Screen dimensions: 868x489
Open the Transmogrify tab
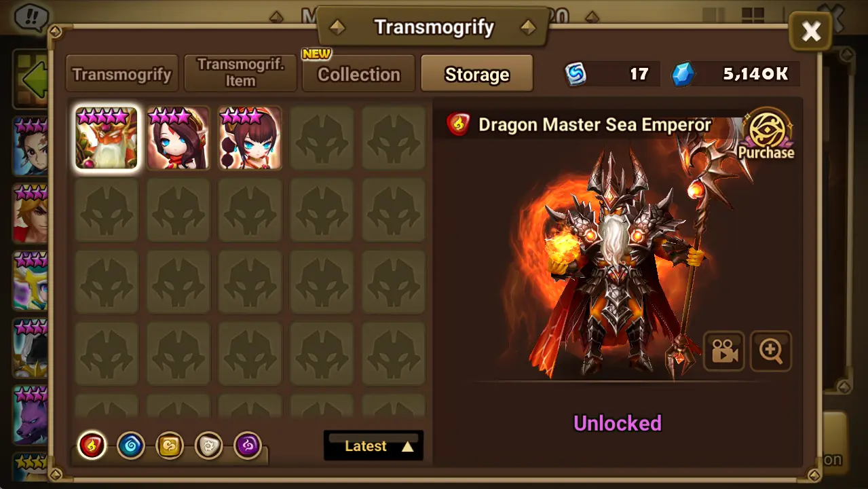coord(122,74)
